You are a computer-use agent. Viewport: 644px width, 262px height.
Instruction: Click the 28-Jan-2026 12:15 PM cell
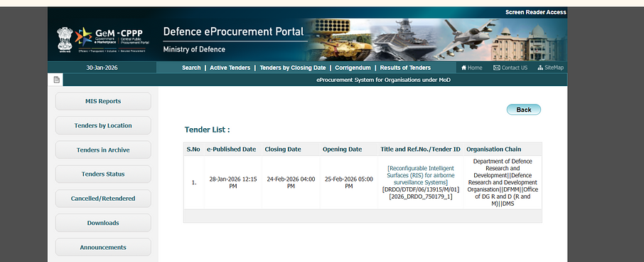(x=233, y=183)
